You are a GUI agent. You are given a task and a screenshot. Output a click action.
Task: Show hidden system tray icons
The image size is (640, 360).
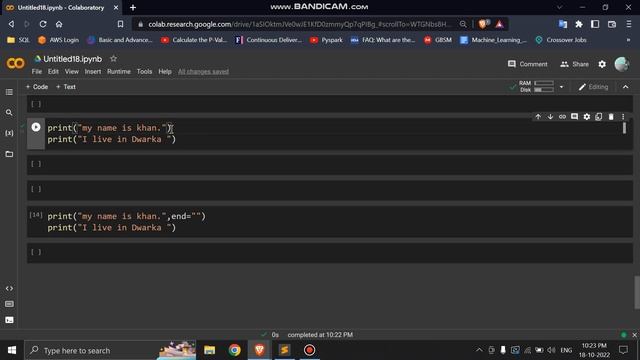(479, 350)
